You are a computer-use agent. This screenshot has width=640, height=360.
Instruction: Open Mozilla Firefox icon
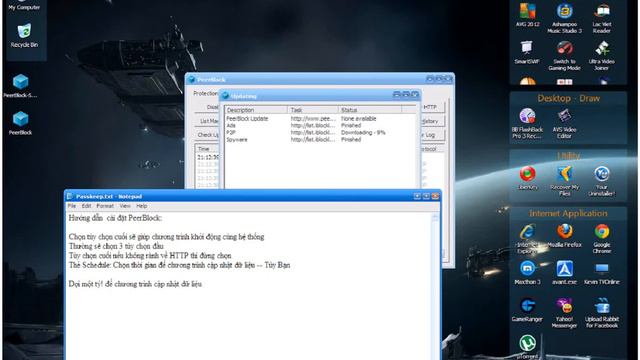click(x=564, y=236)
